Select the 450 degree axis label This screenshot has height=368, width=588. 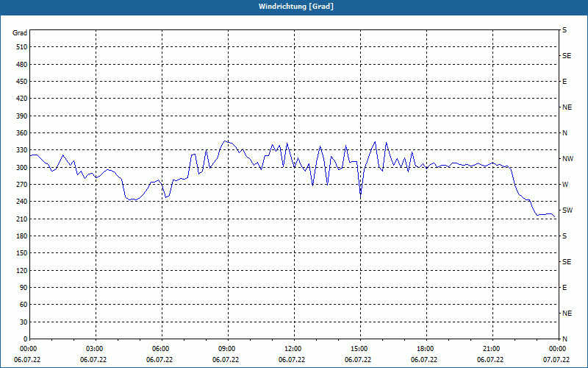(x=22, y=82)
